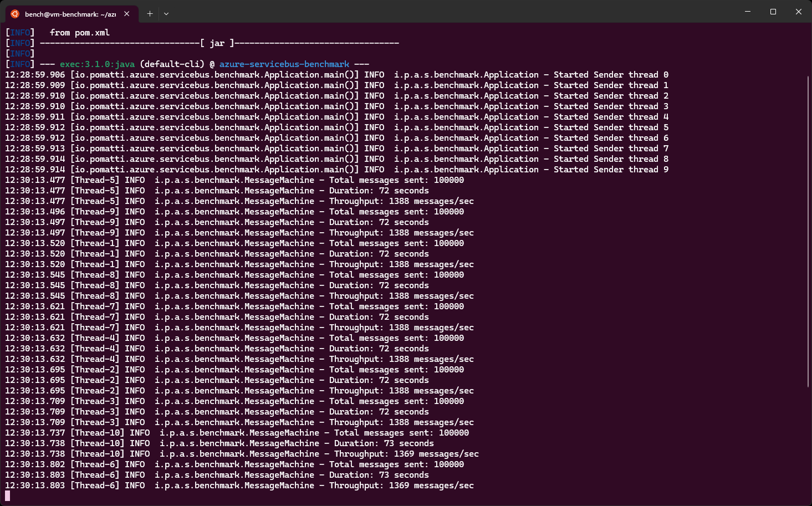The image size is (812, 506).
Task: Expand the new tab profile dropdown
Action: point(166,14)
